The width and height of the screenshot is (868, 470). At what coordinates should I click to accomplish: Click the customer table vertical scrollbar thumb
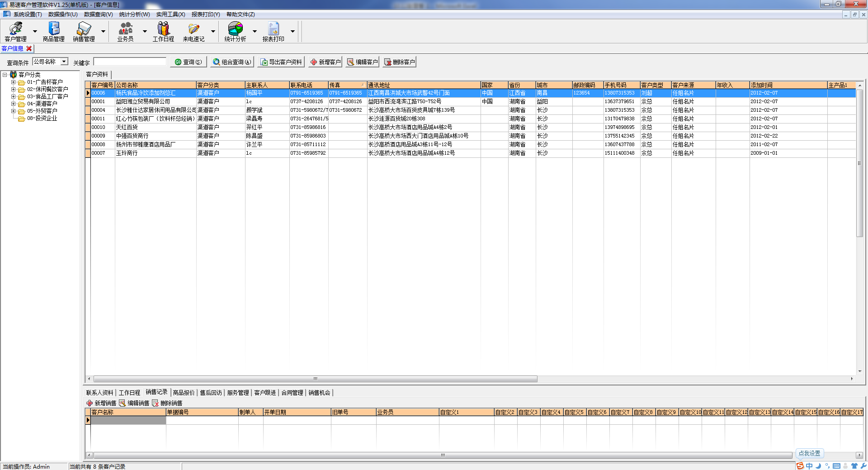pos(859,163)
